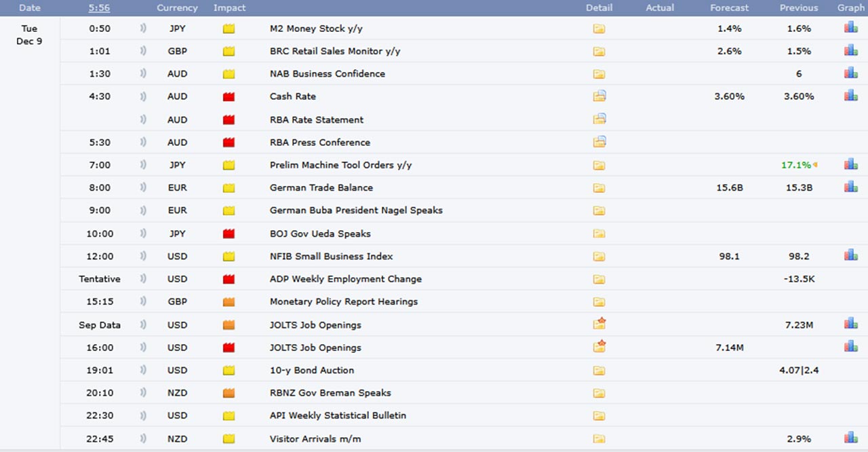Viewport: 868px width, 452px height.
Task: Click the Impact column header
Action: point(229,8)
